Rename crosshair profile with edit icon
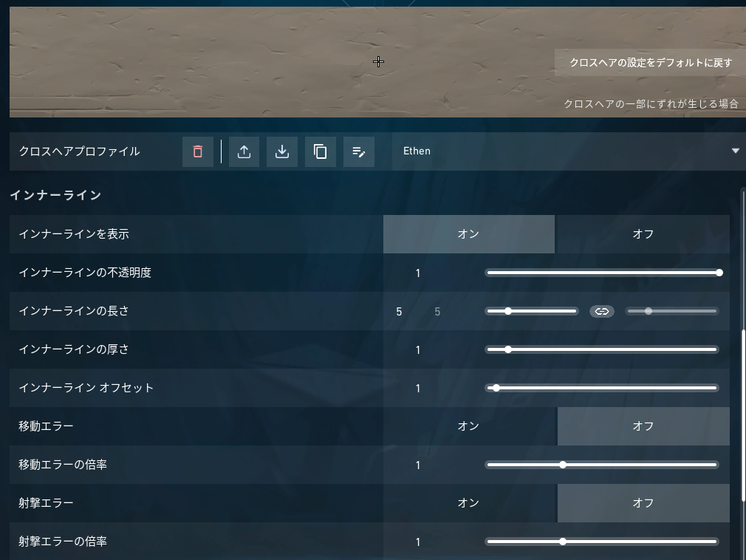Viewport: 746px width, 560px height. (x=359, y=151)
